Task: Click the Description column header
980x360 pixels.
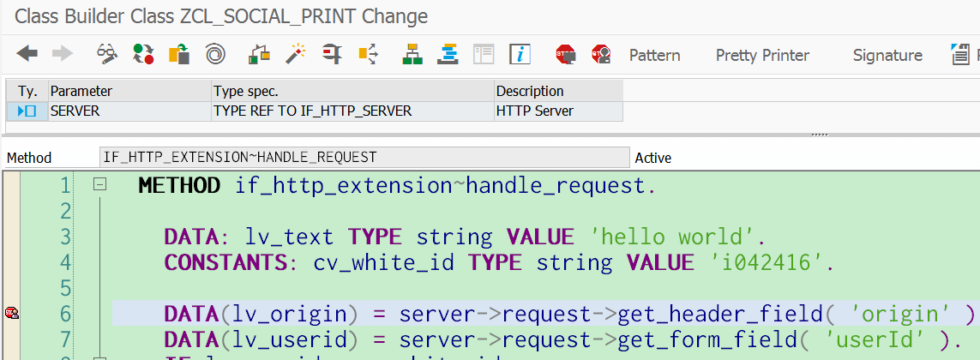Action: pyautogui.click(x=558, y=91)
